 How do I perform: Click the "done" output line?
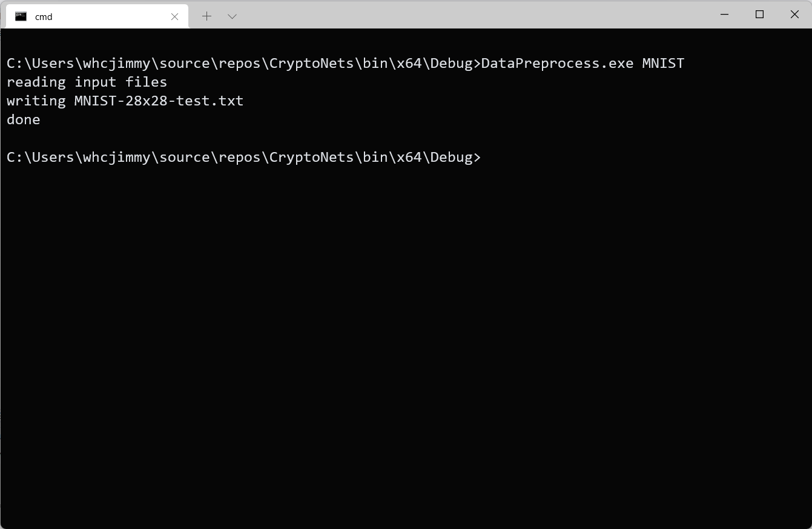click(24, 120)
